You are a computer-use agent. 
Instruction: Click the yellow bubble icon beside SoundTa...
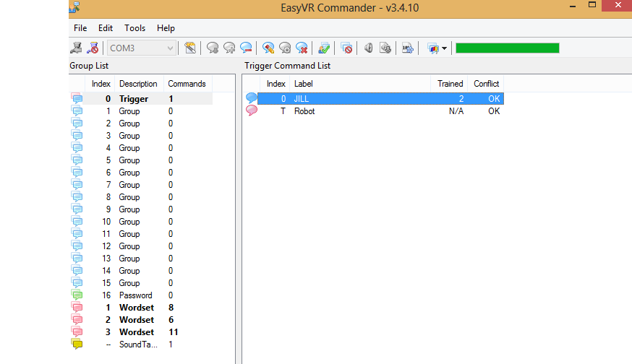77,344
